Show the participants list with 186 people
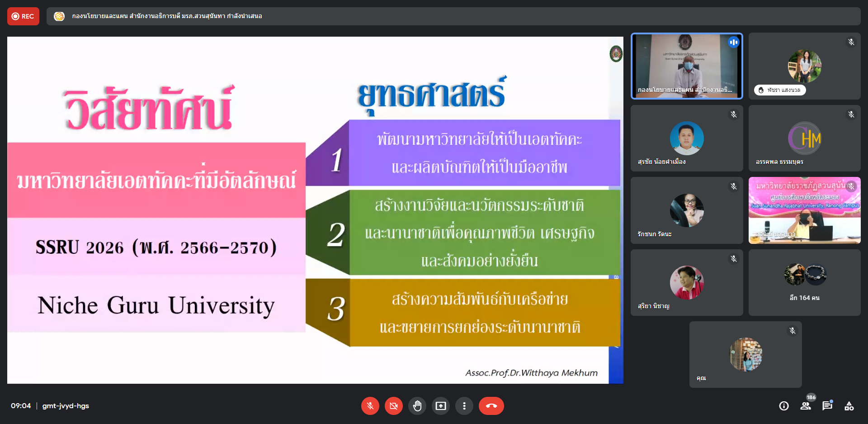The height and width of the screenshot is (424, 868). [x=806, y=406]
